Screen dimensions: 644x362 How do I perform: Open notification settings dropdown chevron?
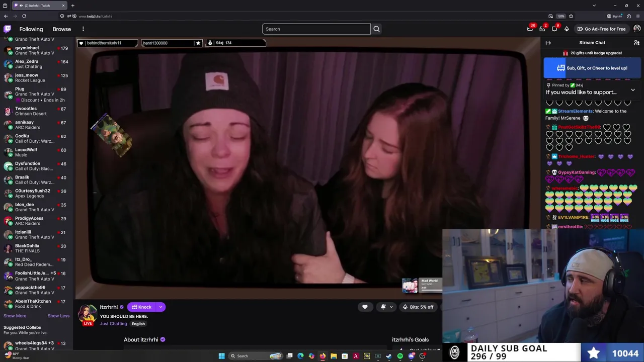click(391, 307)
